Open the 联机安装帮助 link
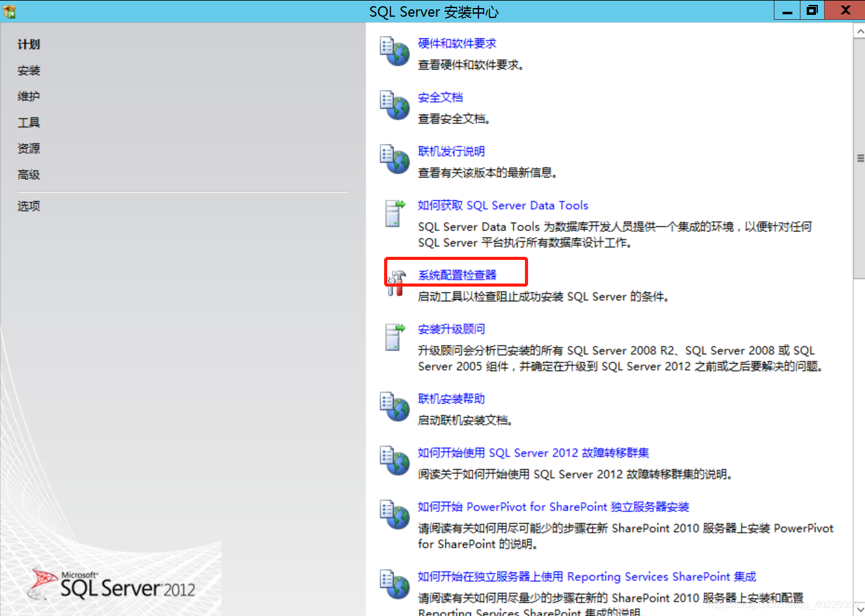The height and width of the screenshot is (616, 865). point(451,399)
